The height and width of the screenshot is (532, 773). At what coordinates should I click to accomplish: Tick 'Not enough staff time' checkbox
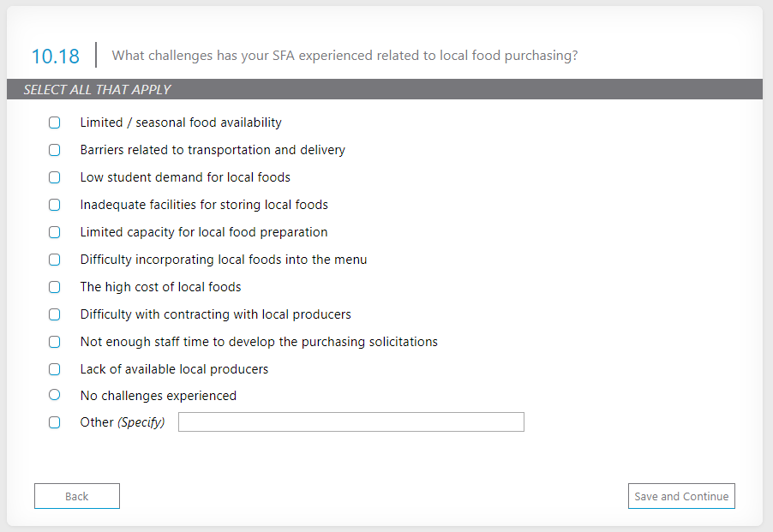(x=55, y=342)
